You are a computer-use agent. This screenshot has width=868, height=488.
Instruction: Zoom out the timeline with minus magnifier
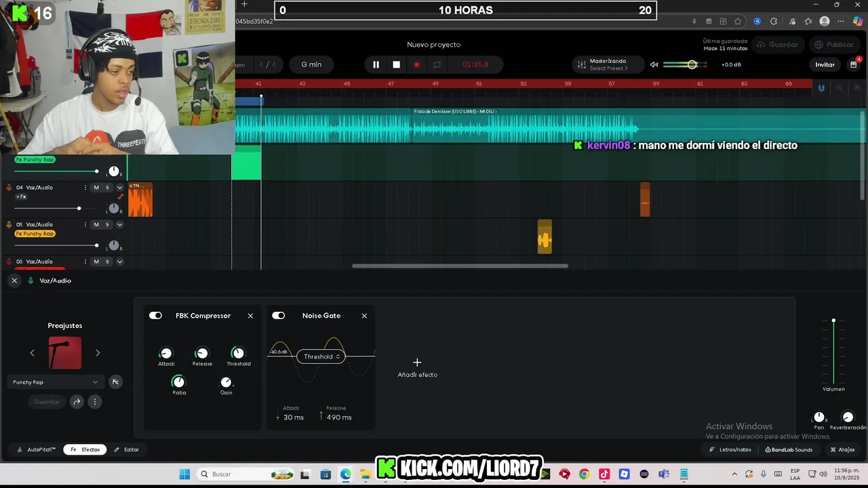point(840,88)
